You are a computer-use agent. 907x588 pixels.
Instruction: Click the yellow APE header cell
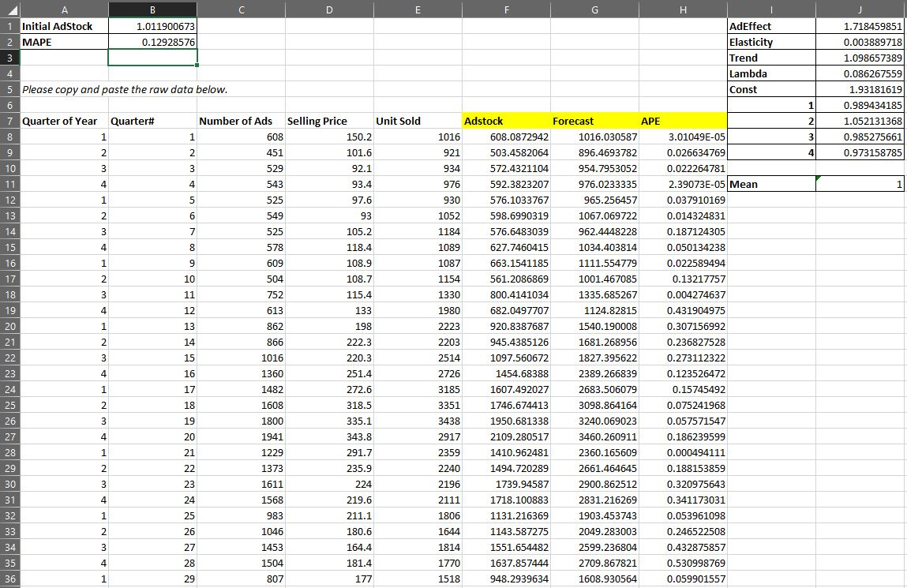tap(684, 121)
